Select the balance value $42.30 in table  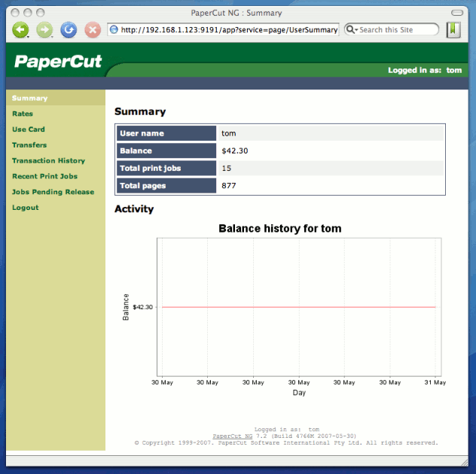[x=235, y=150]
